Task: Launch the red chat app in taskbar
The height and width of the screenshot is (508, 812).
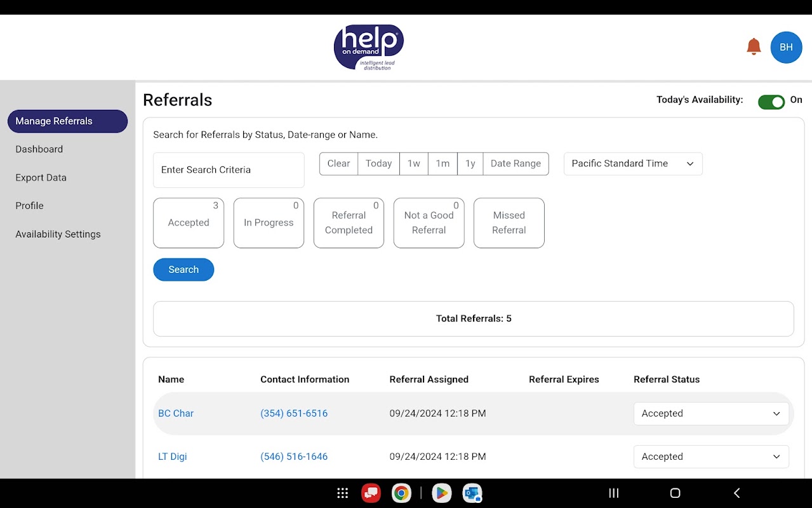Action: point(371,493)
